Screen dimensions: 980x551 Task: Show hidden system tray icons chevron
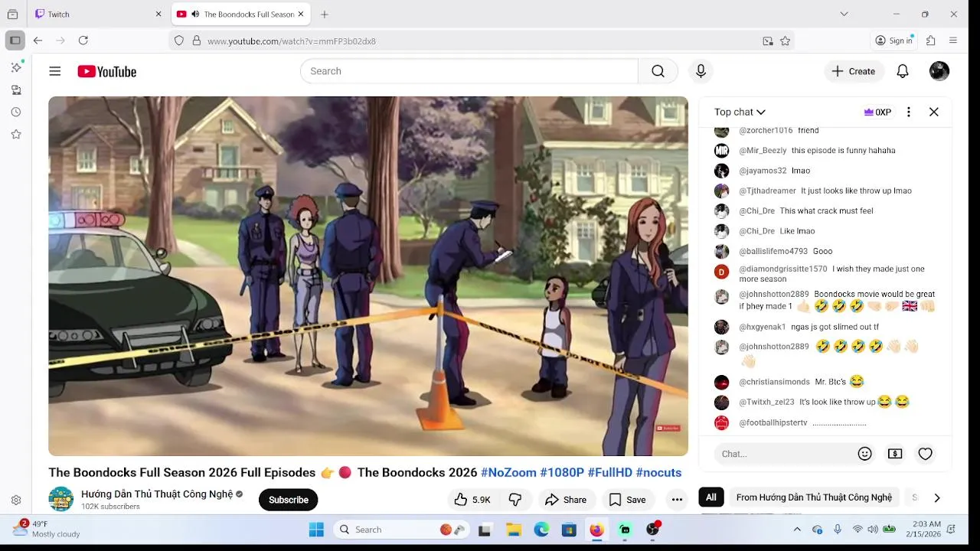[x=797, y=530]
